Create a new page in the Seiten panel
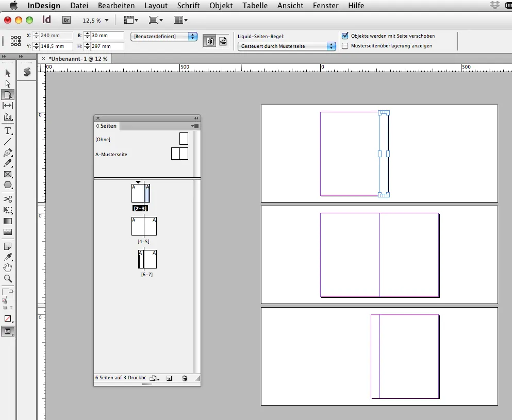 click(x=169, y=378)
